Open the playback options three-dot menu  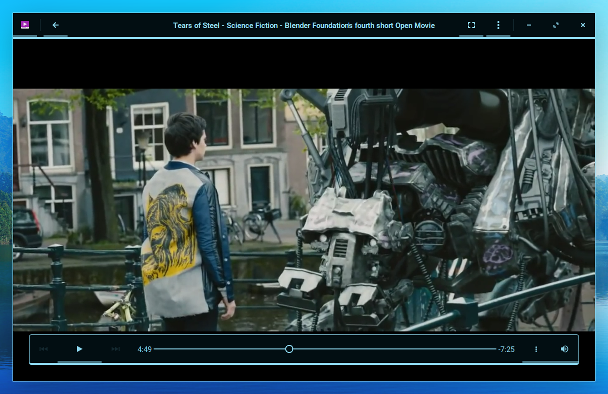(x=536, y=349)
